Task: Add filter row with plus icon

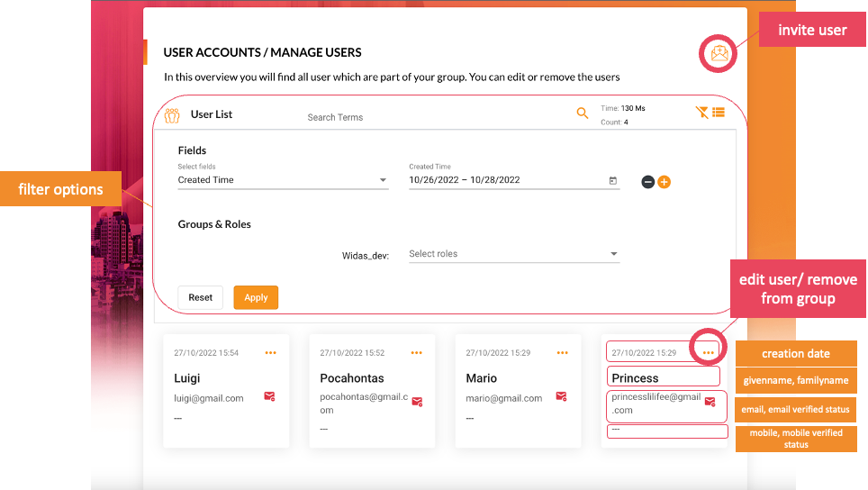Action: click(665, 182)
